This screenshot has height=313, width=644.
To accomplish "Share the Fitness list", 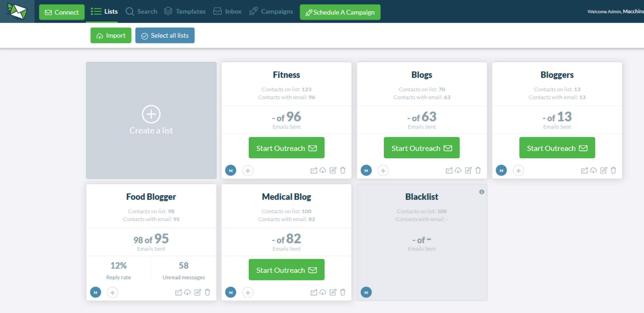I will pos(314,170).
